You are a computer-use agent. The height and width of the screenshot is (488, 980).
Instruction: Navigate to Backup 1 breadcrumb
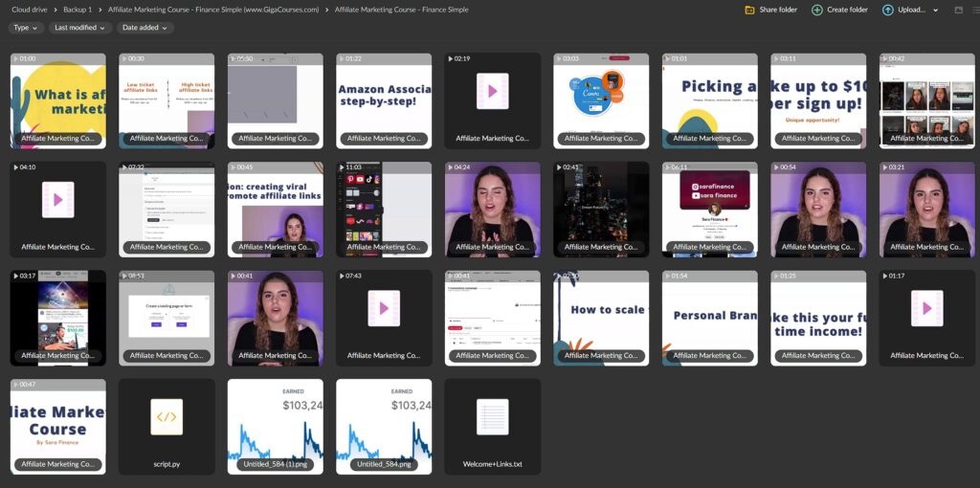(78, 10)
